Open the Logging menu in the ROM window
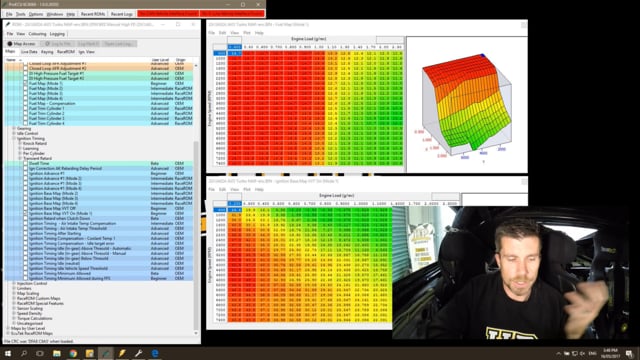 (57, 34)
